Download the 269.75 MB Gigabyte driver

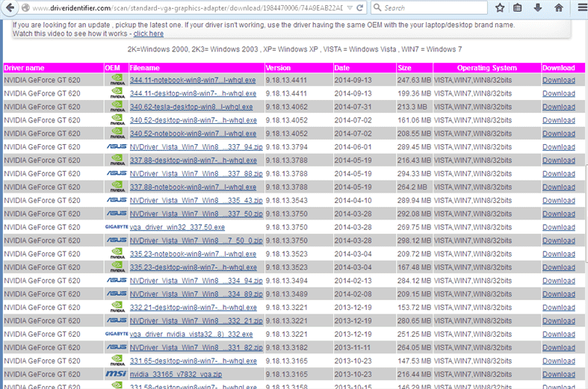coord(559,228)
